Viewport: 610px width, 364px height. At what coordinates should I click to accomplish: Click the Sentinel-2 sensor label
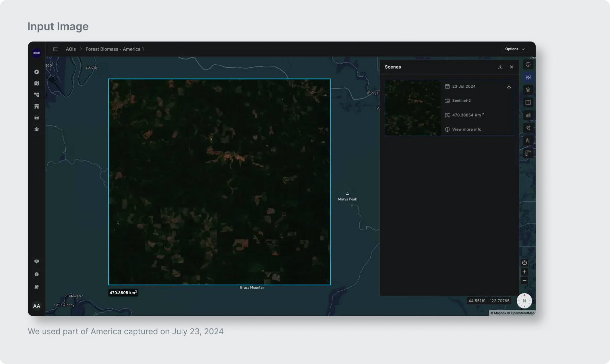tap(461, 100)
